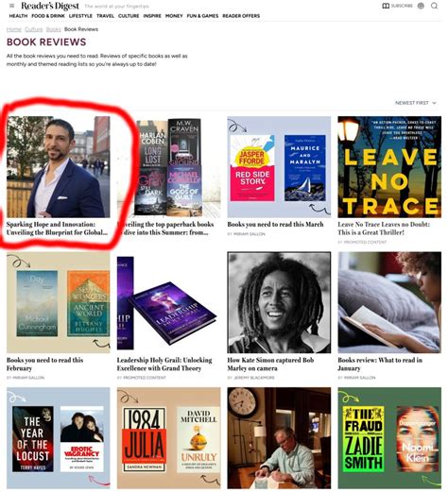
Task: Click the Culture breadcrumb link
Action: (33, 29)
